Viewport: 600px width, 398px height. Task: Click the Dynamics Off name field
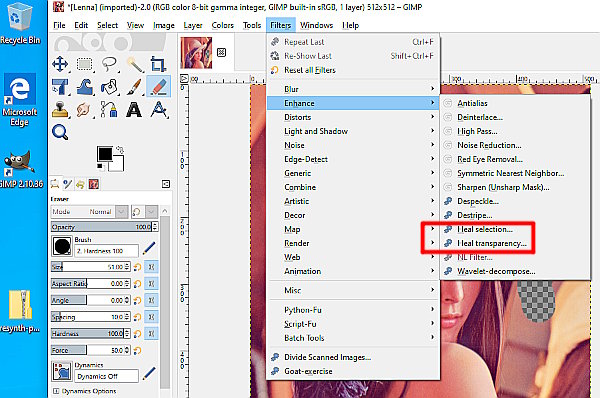point(107,376)
